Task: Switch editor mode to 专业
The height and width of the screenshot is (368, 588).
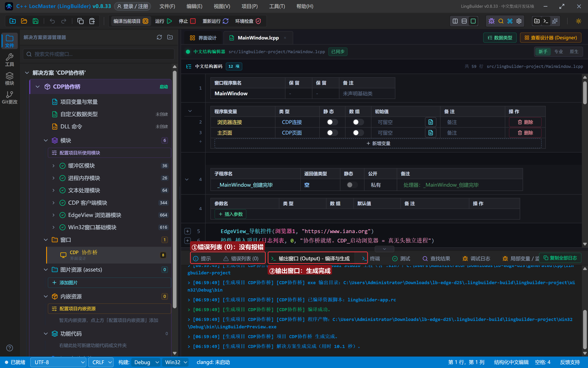Action: [x=559, y=52]
